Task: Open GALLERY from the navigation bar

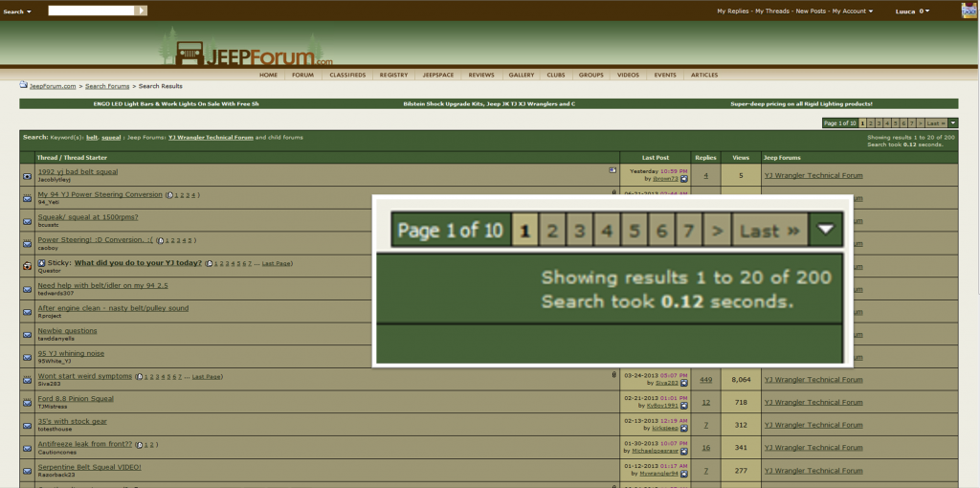Action: [522, 75]
